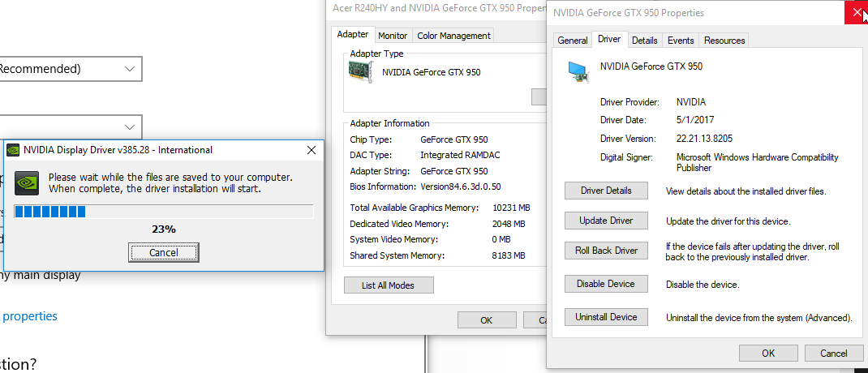Click the DAC Type value Integrated RAMDAC
This screenshot has width=868, height=373.
(461, 155)
